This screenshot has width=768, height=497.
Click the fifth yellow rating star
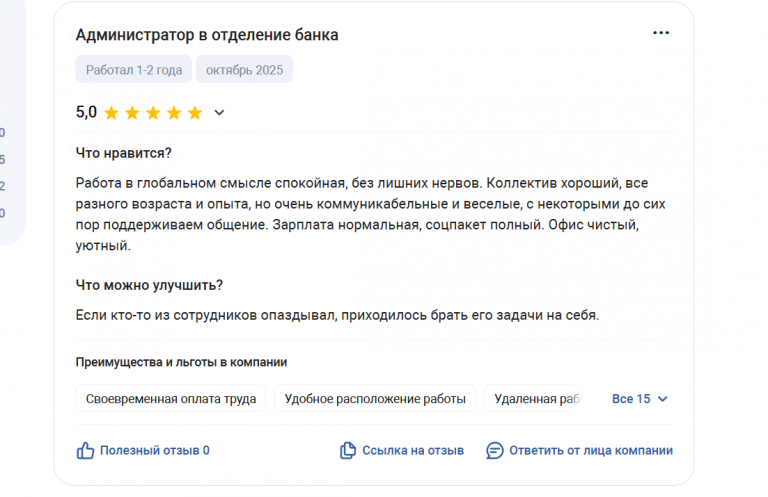[194, 113]
